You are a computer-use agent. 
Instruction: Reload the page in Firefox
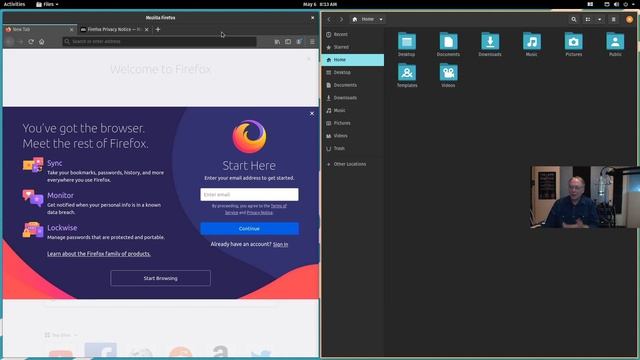31,42
